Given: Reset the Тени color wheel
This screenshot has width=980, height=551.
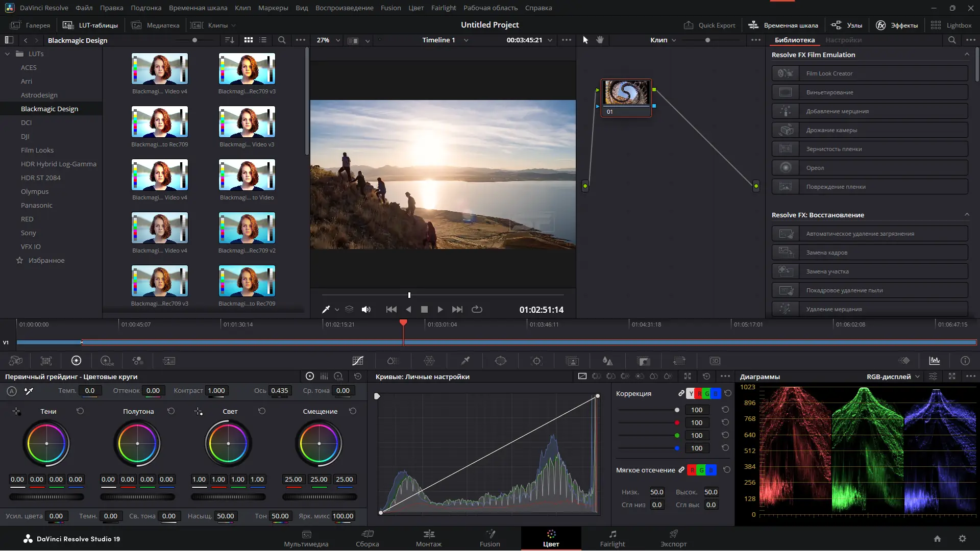Looking at the screenshot, I should 80,411.
